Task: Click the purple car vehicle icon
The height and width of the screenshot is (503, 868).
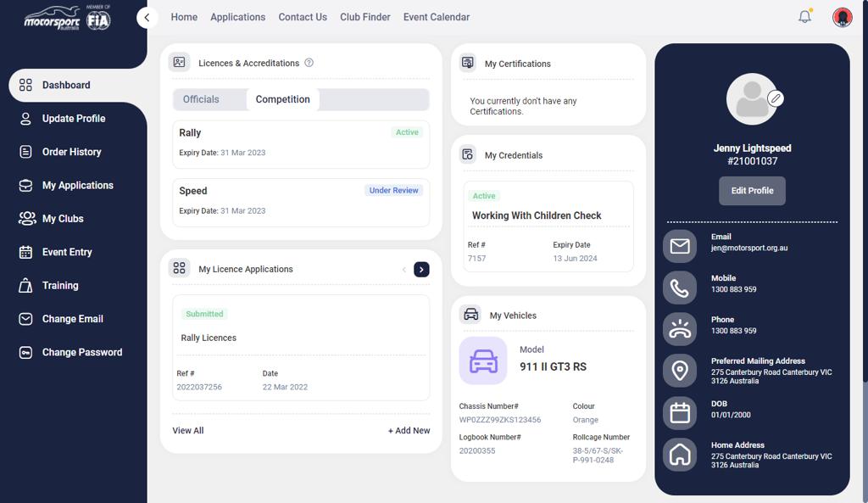Action: (x=483, y=360)
